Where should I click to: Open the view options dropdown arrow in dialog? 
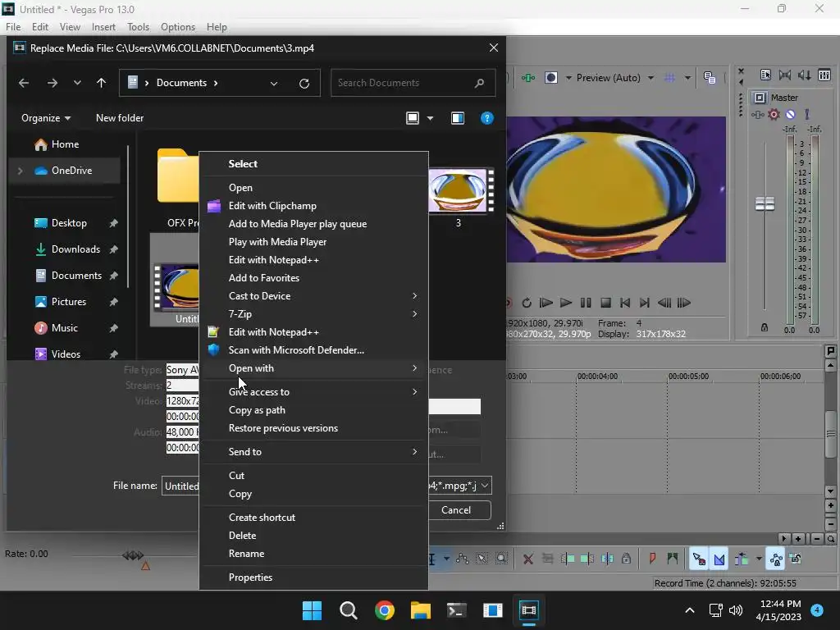[x=430, y=118]
